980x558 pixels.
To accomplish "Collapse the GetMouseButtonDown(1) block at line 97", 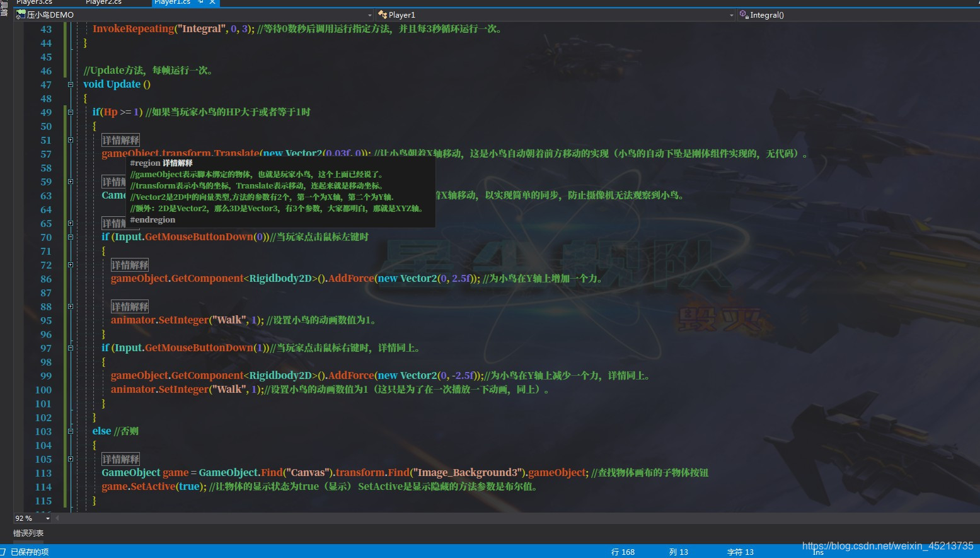I will 71,348.
